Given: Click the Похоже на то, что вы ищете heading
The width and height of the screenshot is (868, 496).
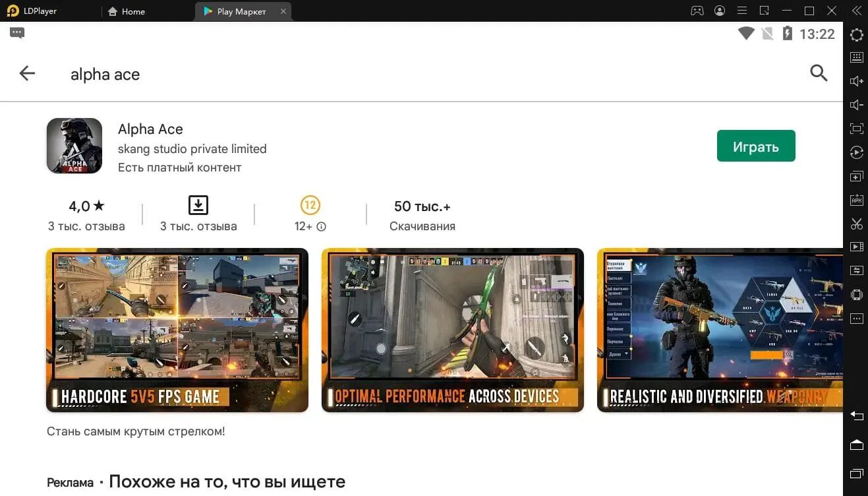Looking at the screenshot, I should (227, 481).
